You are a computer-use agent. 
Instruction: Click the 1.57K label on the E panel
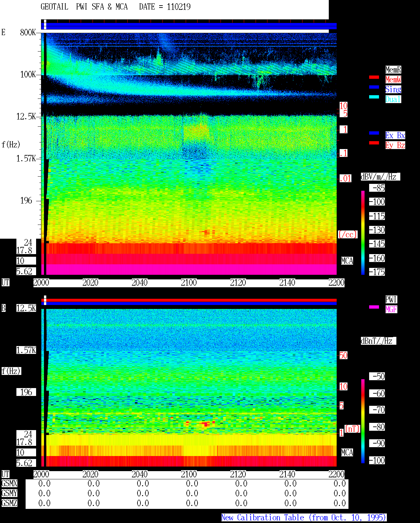pyautogui.click(x=26, y=158)
